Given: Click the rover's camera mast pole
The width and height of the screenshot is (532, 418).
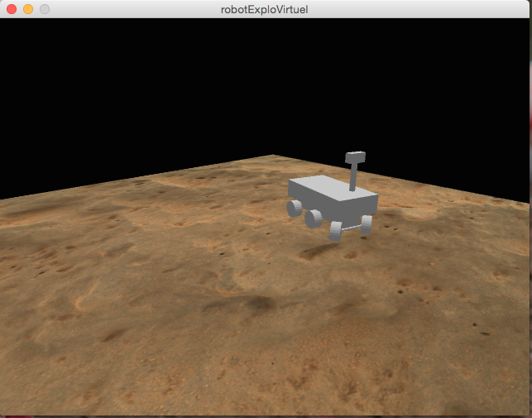Looking at the screenshot, I should [352, 176].
